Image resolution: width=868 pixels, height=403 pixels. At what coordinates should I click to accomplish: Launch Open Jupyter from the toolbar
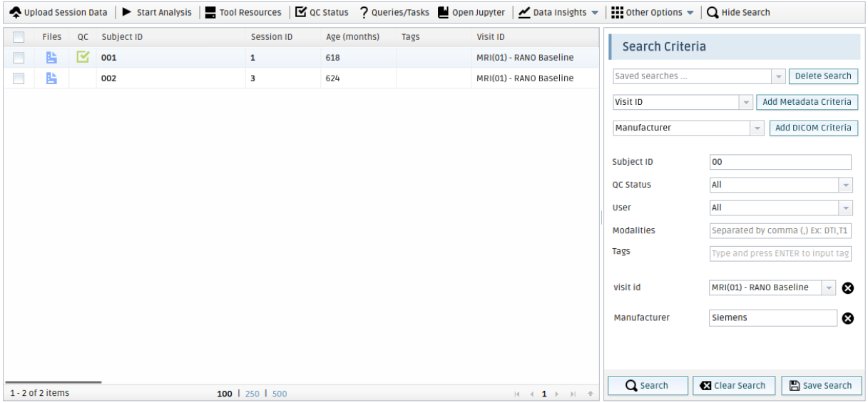(444, 12)
